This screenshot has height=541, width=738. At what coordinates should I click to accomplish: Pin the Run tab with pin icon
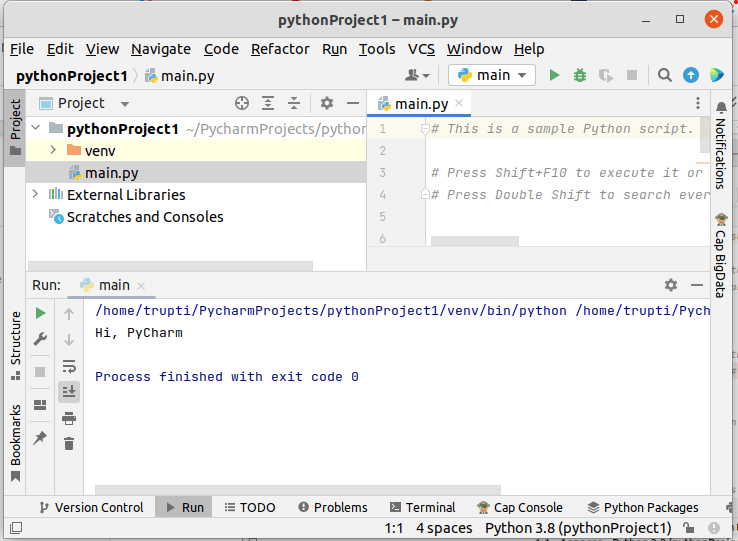coord(40,438)
